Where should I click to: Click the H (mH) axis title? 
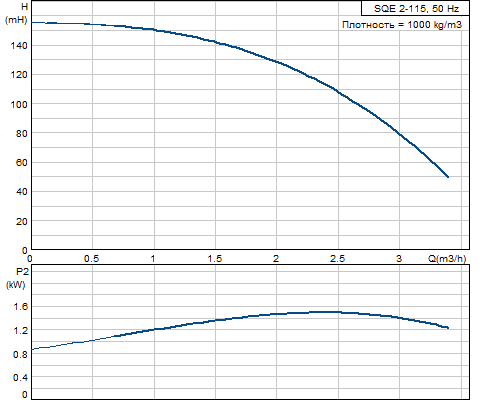pyautogui.click(x=16, y=13)
